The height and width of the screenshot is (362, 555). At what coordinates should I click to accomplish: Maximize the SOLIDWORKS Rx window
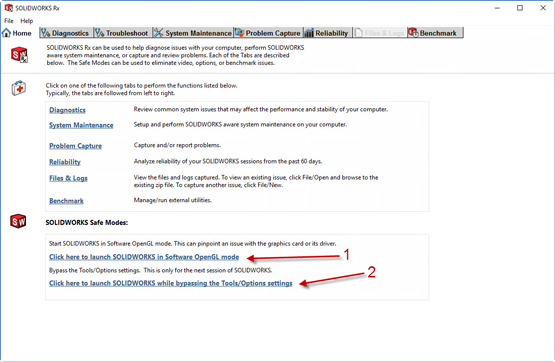[x=520, y=8]
